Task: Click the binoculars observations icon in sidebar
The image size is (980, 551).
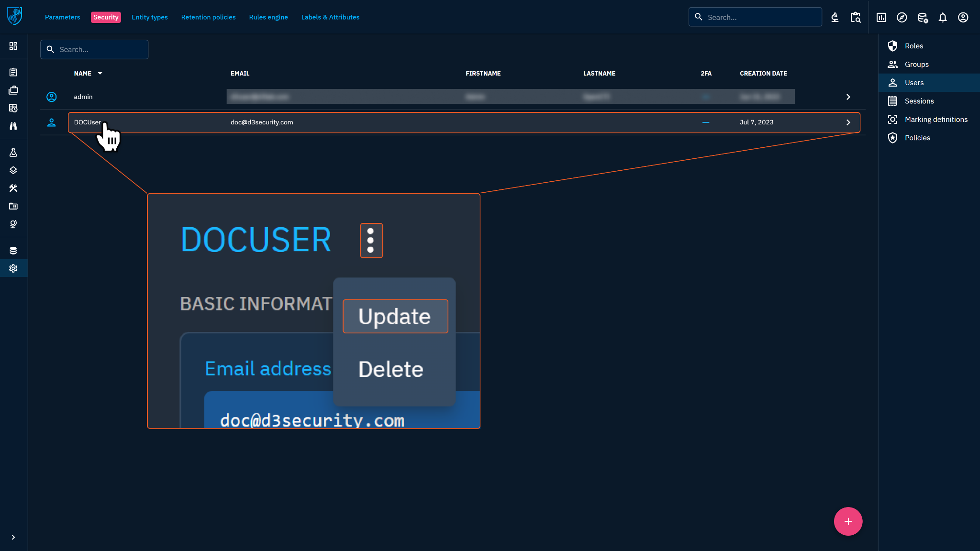Action: click(x=13, y=126)
